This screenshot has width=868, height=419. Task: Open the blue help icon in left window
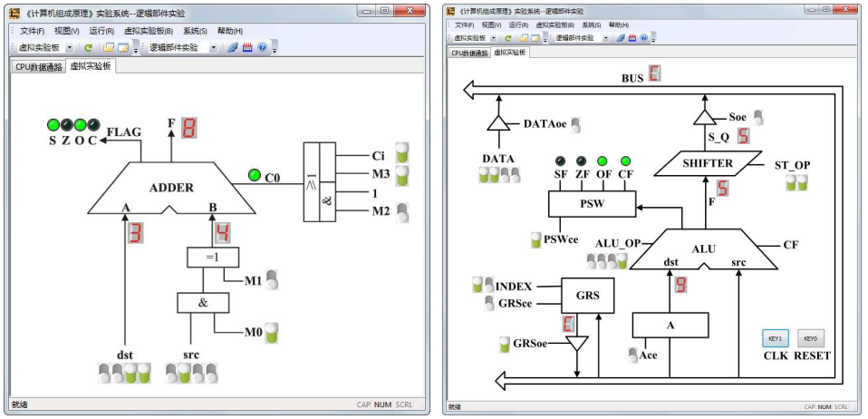pyautogui.click(x=262, y=47)
